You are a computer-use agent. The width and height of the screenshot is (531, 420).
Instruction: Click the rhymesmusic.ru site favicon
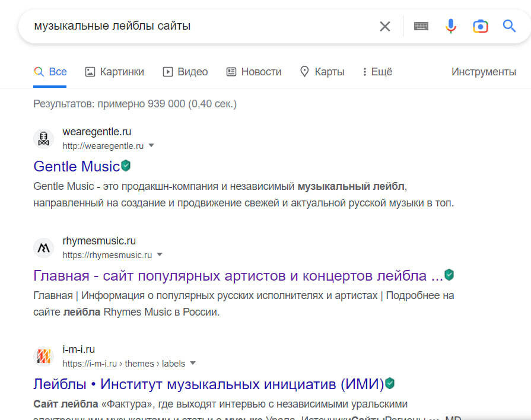point(43,247)
